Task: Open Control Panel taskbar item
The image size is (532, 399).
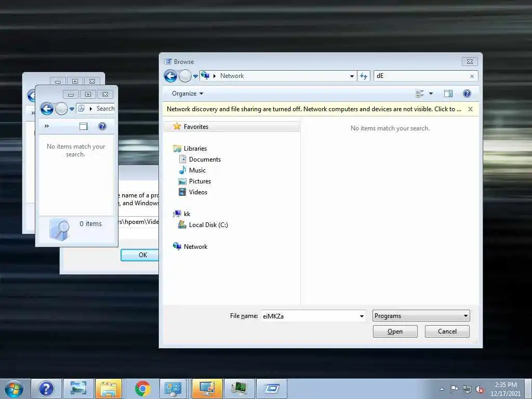Action: click(173, 389)
